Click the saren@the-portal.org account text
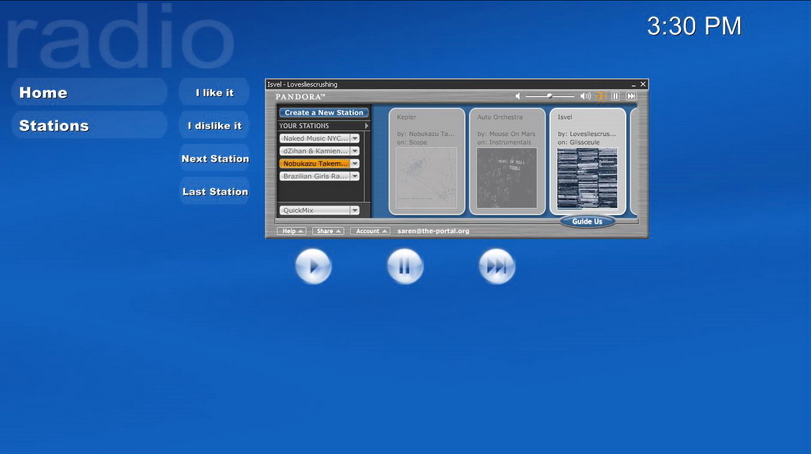The width and height of the screenshot is (811, 454). tap(433, 231)
